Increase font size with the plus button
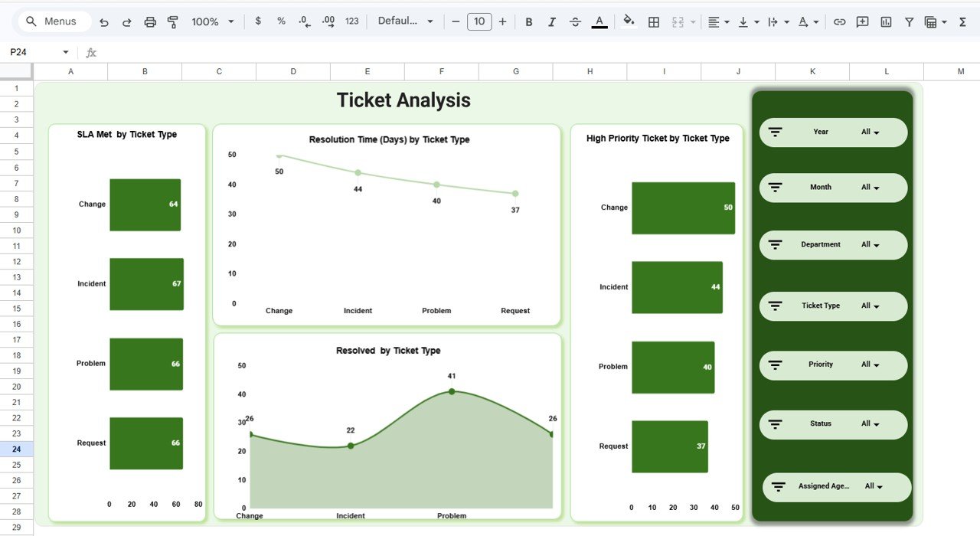 (x=502, y=21)
